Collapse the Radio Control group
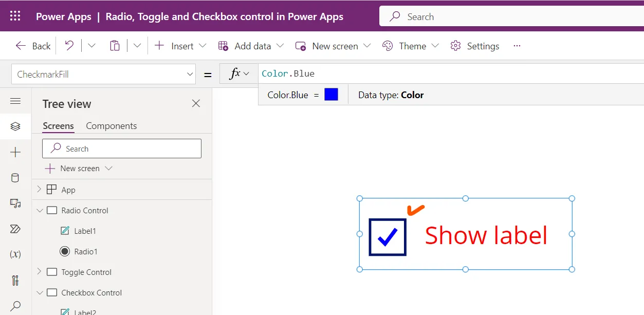 40,210
